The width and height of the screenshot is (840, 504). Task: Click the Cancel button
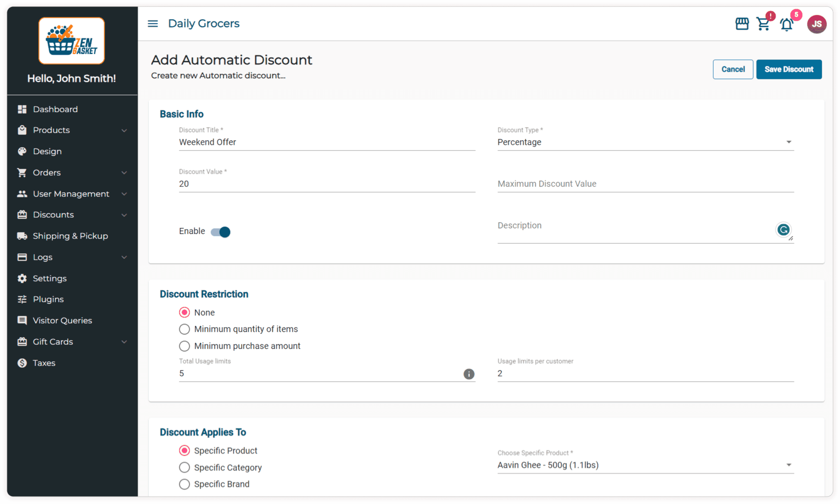(x=732, y=69)
